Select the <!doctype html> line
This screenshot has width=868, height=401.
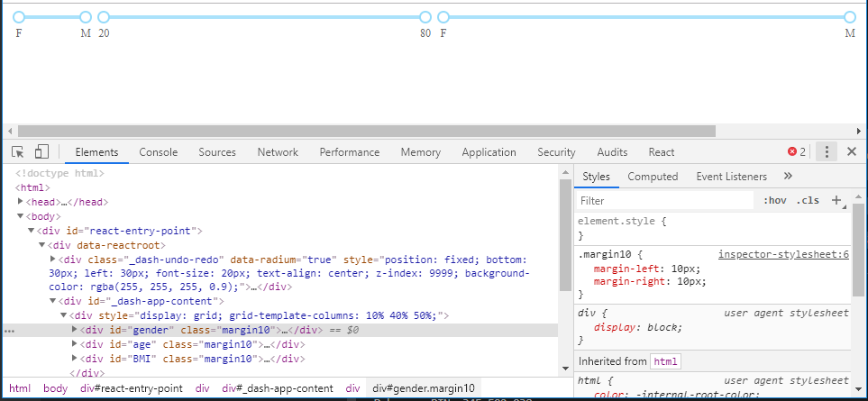click(x=59, y=173)
